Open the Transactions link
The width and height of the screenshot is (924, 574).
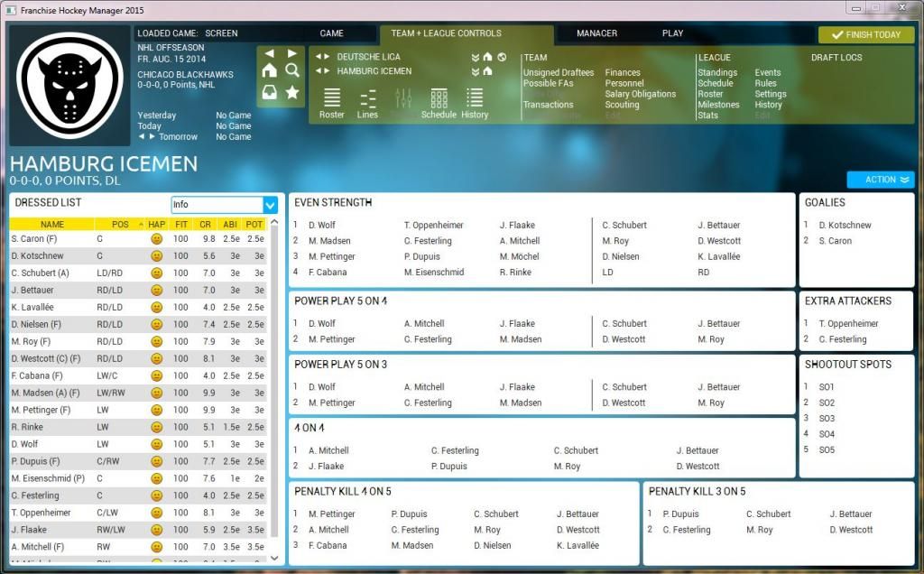[548, 105]
